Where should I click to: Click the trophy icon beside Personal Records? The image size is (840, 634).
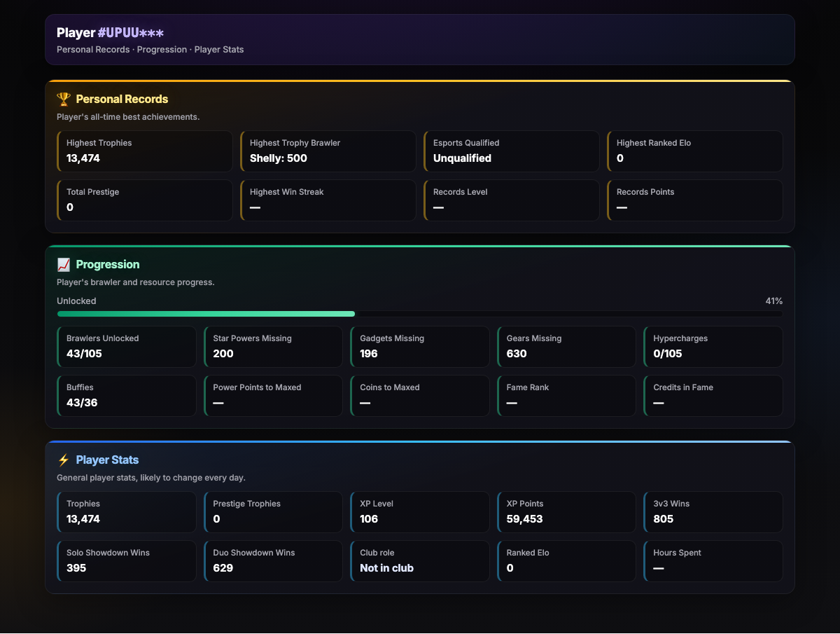64,99
